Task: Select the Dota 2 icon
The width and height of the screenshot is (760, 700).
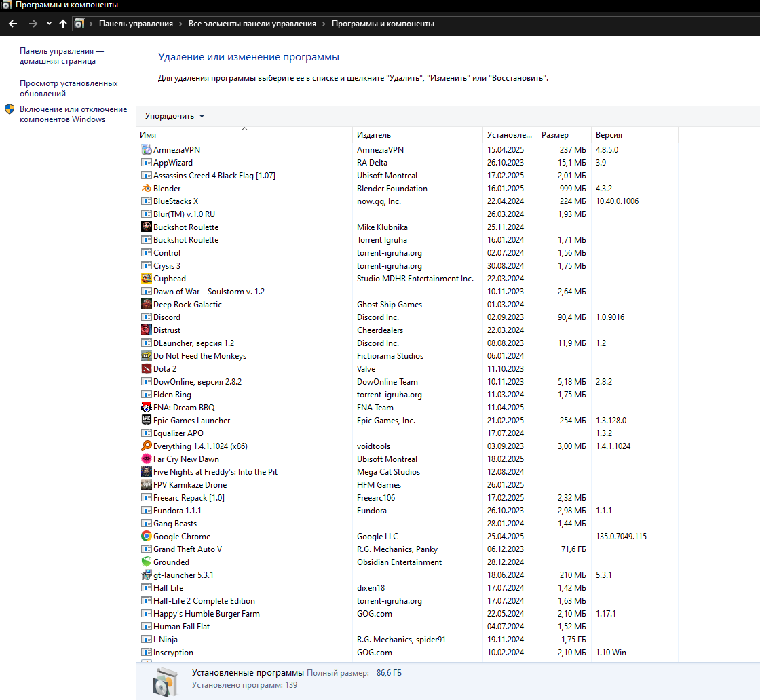Action: click(147, 369)
